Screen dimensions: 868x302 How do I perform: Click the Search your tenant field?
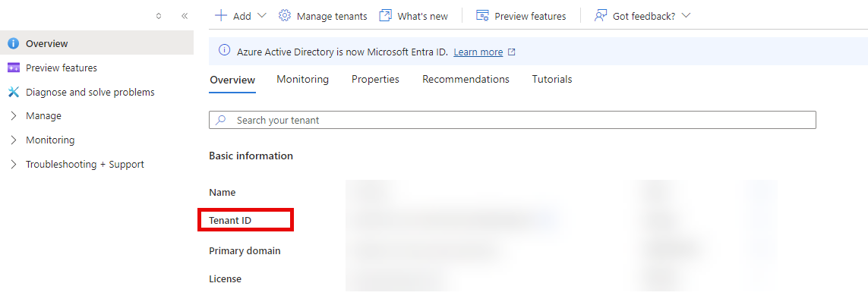[513, 120]
